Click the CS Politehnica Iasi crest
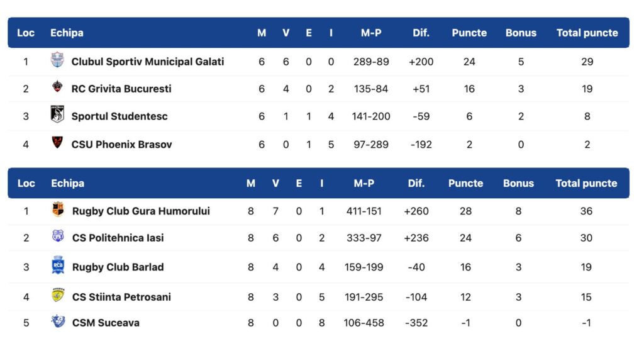Image resolution: width=644 pixels, height=363 pixels. [x=58, y=237]
